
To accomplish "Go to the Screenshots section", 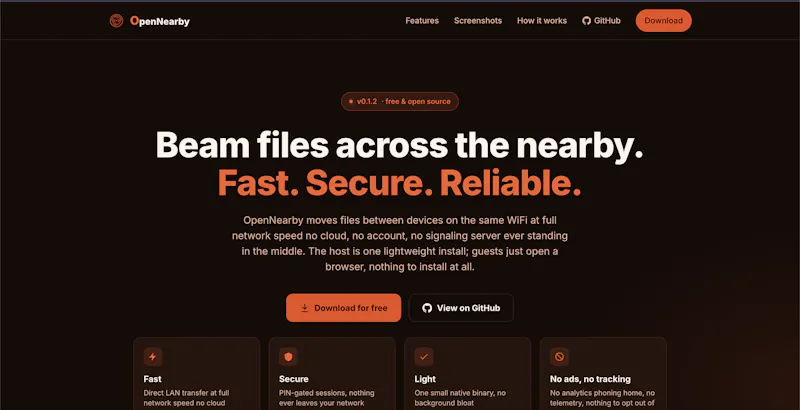I will pos(478,21).
